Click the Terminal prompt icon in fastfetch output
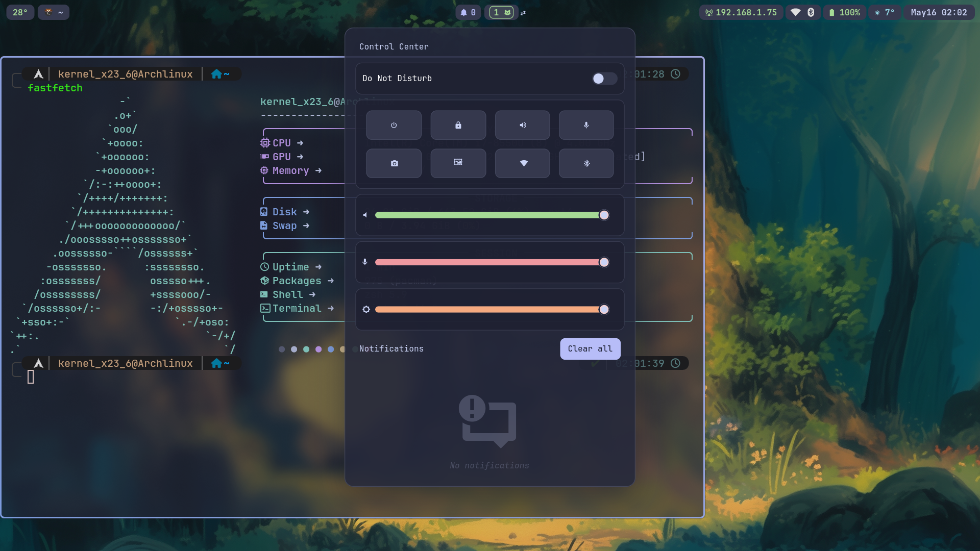 (x=265, y=308)
